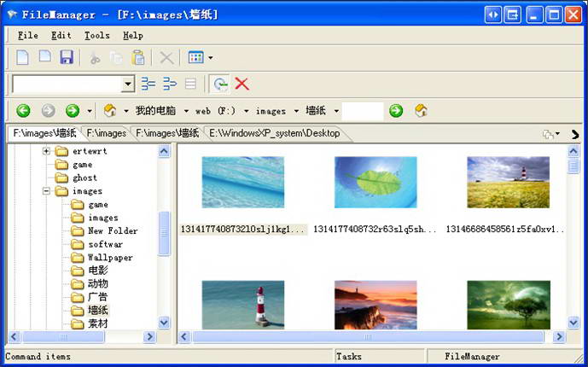Open the Tools menu
588x367 pixels.
(96, 36)
